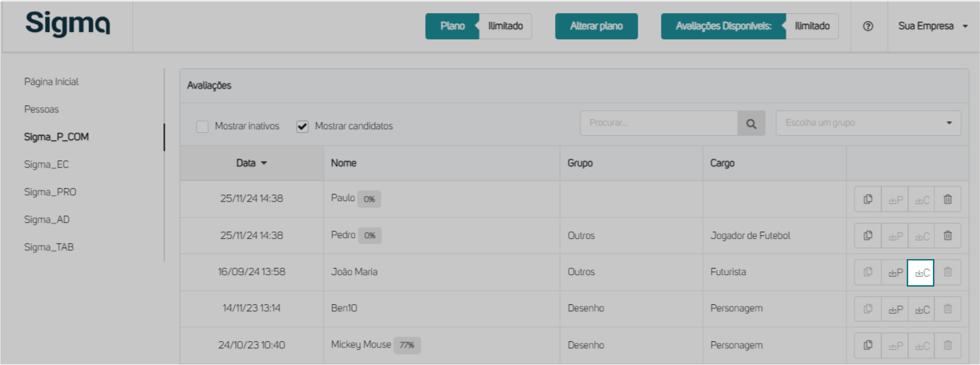
Task: Go to Pessoas in the sidebar
Action: tap(41, 110)
